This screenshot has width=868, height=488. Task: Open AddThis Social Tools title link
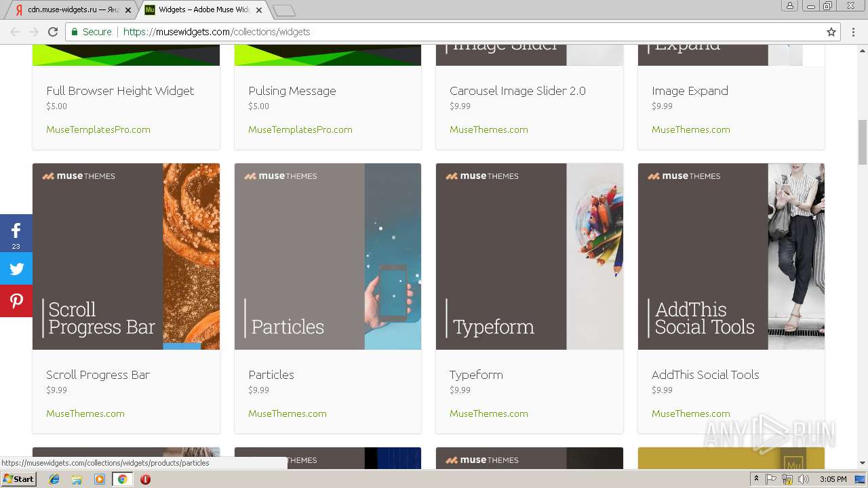point(705,375)
